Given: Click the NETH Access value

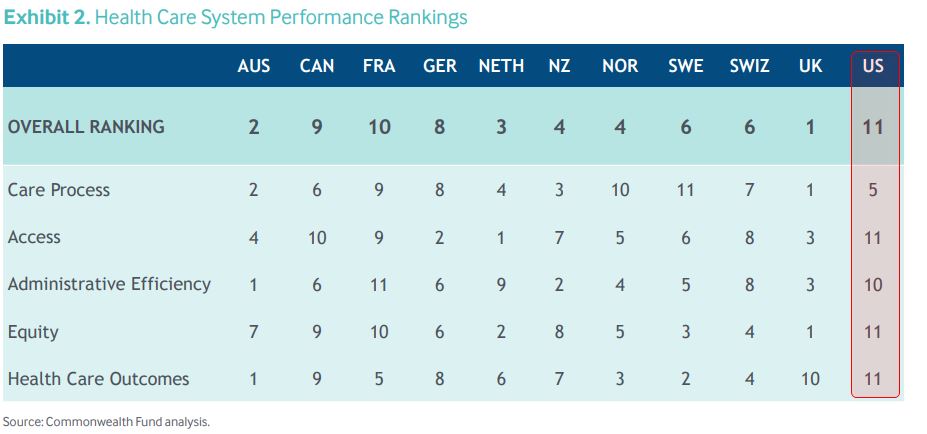Looking at the screenshot, I should 501,237.
